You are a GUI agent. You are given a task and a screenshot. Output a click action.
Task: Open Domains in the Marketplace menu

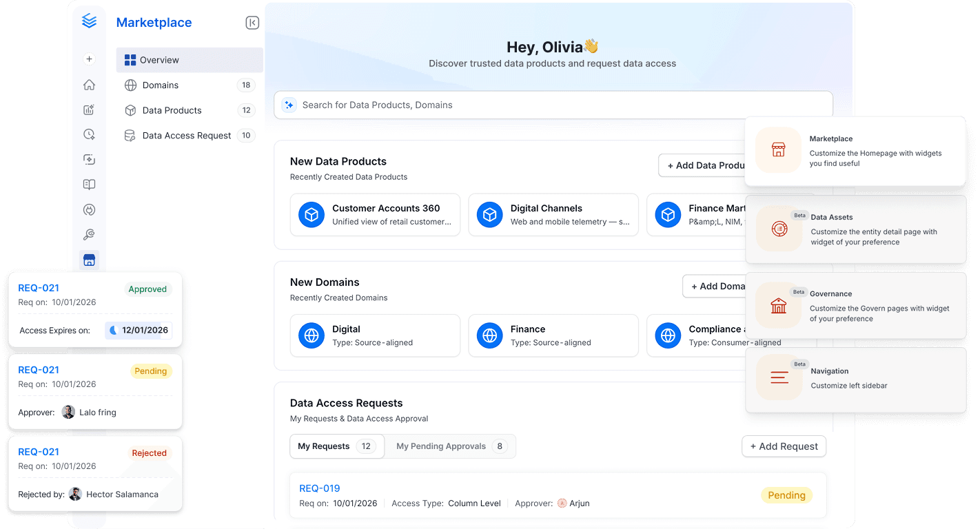190,85
